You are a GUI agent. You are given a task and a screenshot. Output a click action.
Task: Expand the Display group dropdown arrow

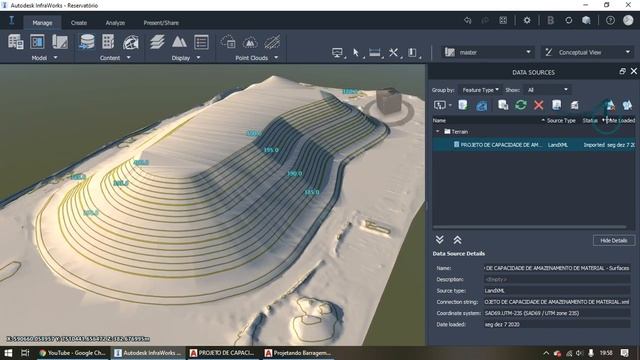198,58
